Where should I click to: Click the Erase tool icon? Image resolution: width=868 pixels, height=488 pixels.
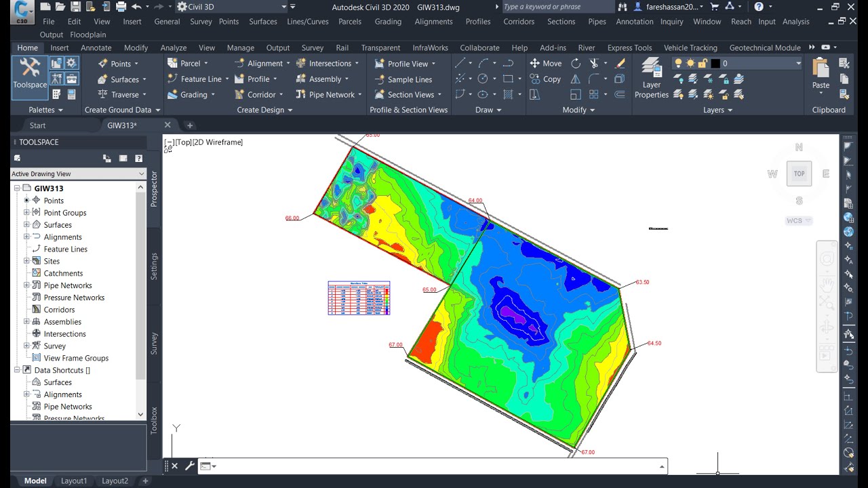pyautogui.click(x=620, y=64)
